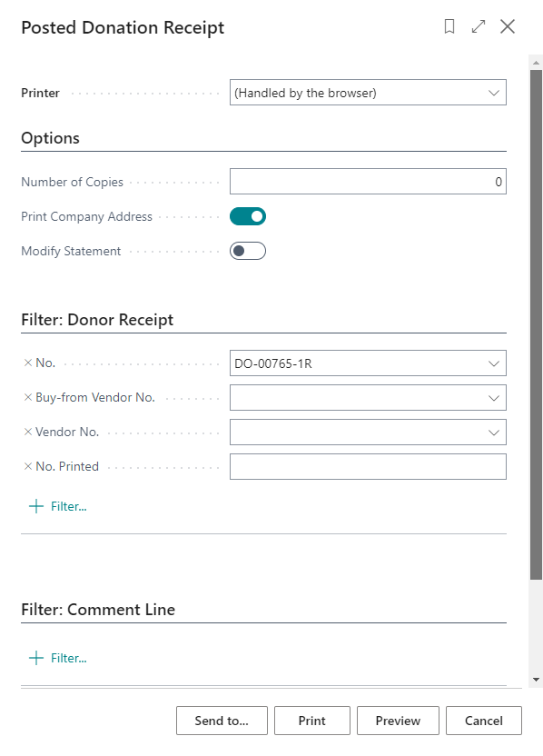Image resolution: width=543 pixels, height=756 pixels.
Task: Enable Modify Statement
Action: [x=246, y=251]
